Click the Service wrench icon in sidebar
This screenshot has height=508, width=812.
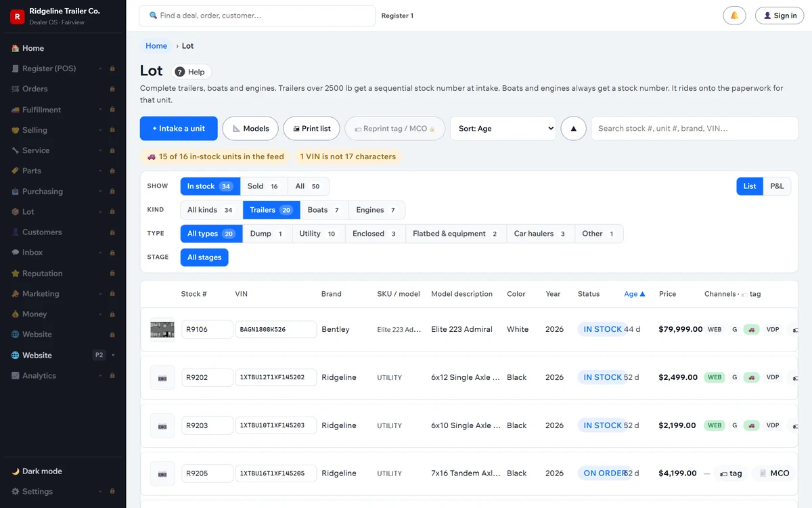[16, 150]
